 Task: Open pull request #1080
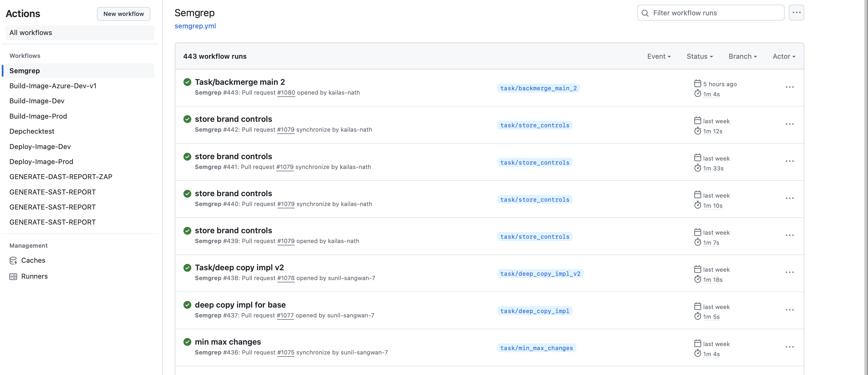(286, 93)
